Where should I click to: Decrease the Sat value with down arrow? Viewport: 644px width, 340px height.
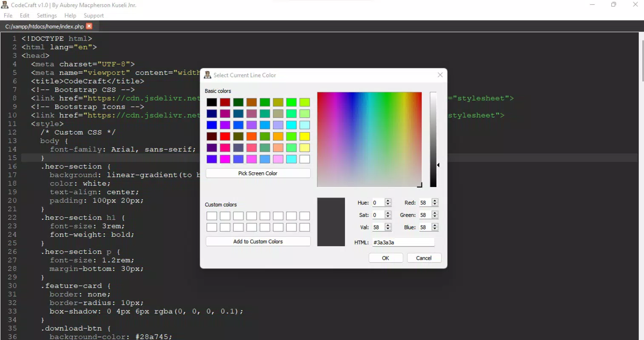pyautogui.click(x=388, y=217)
